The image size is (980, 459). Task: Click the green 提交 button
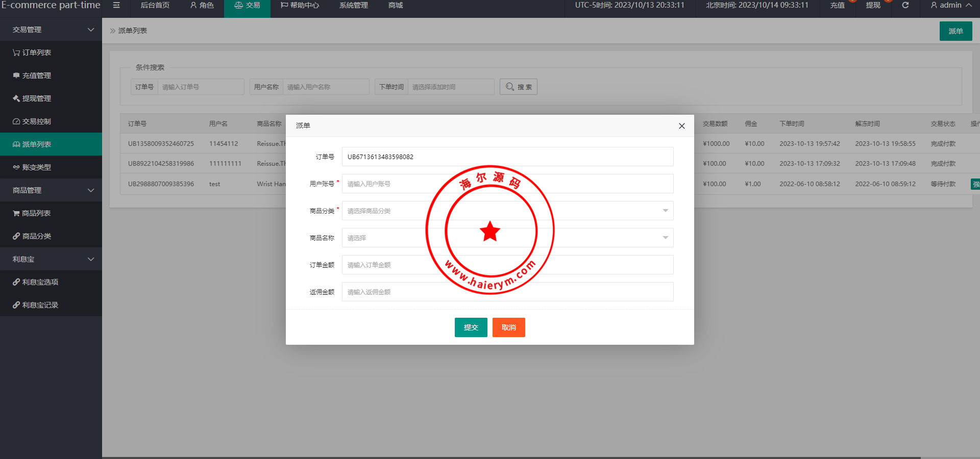coord(471,327)
